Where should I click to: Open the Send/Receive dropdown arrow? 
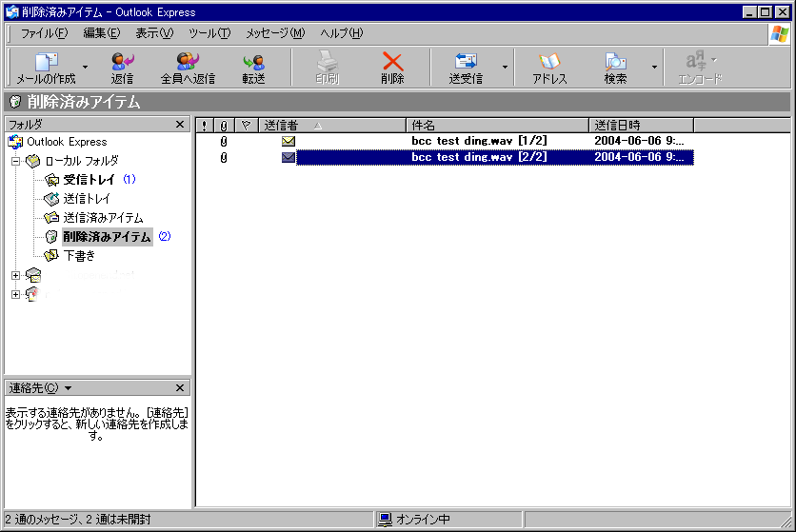[505, 67]
